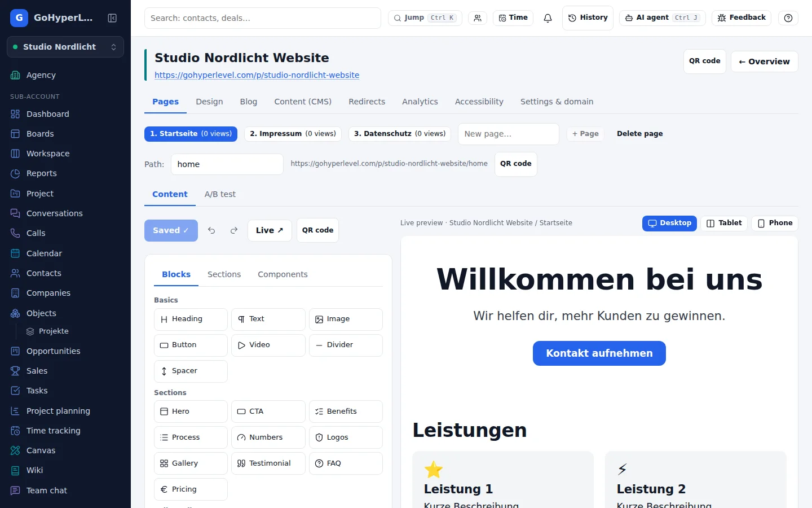Open the Blog tab
The height and width of the screenshot is (508, 812).
click(249, 102)
